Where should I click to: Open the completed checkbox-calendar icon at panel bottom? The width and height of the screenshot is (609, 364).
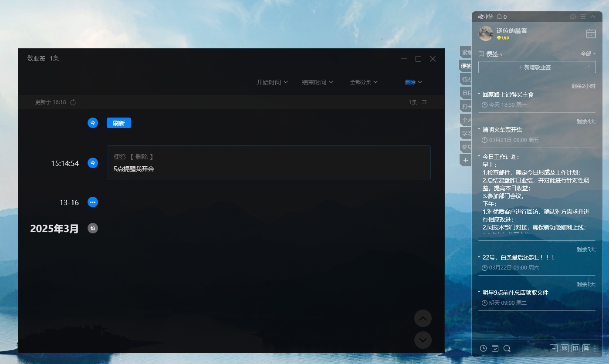[x=495, y=348]
